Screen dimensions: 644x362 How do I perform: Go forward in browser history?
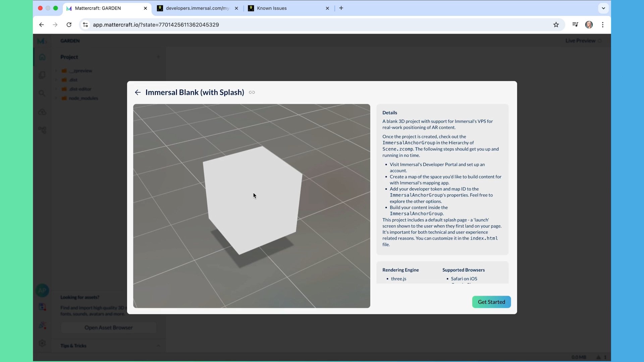coord(55,25)
